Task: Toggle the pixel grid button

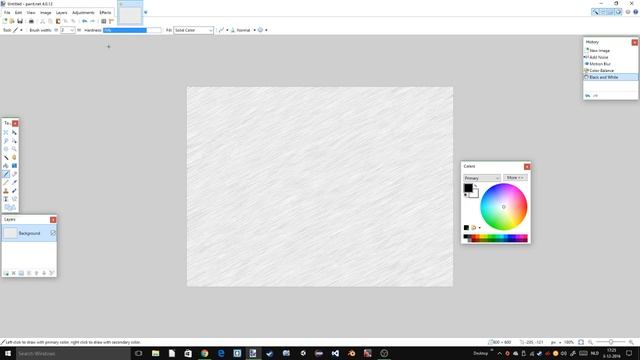Action: coord(104,21)
